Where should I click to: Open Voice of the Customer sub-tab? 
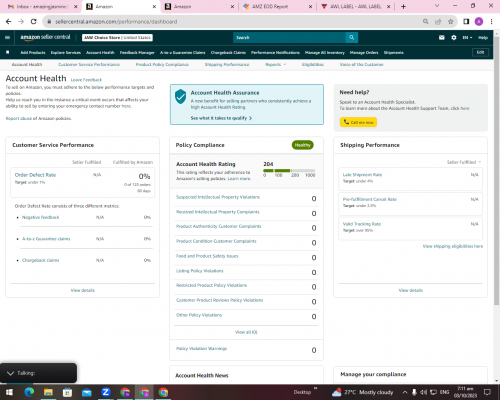tap(362, 64)
